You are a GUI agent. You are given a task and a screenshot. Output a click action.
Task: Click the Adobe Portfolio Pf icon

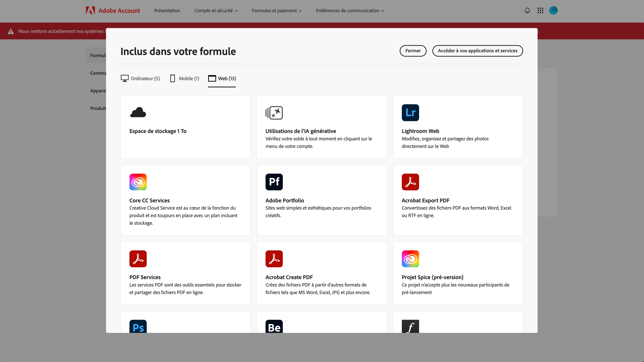(274, 182)
